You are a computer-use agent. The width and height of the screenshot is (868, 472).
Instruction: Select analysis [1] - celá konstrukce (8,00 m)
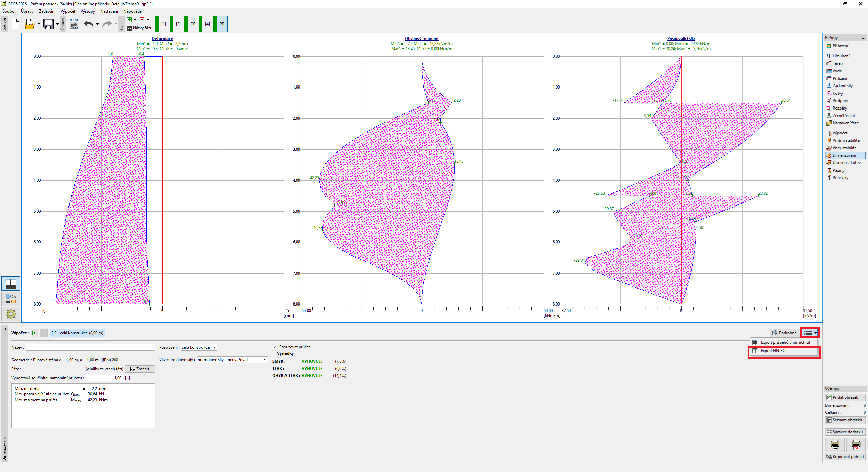point(77,333)
